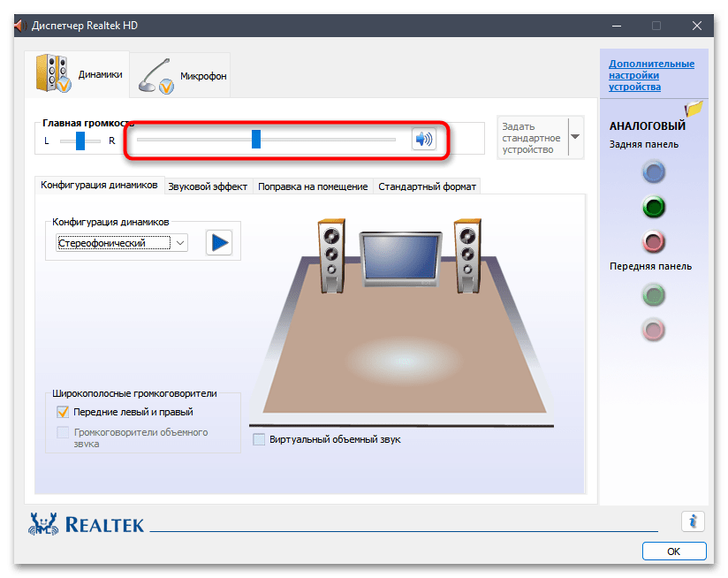Click the Главная громкость label
The image size is (728, 578).
pyautogui.click(x=88, y=123)
